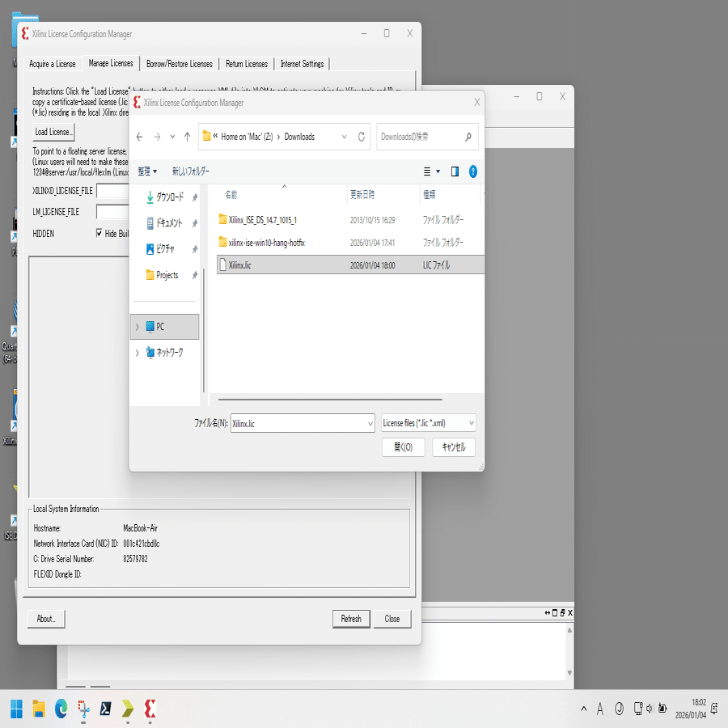
Task: Switch to Borrow/Restore Licenses tab
Action: point(180,64)
